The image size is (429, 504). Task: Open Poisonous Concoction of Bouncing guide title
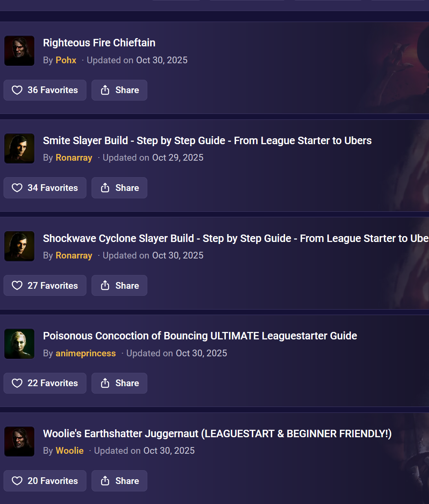(x=200, y=336)
